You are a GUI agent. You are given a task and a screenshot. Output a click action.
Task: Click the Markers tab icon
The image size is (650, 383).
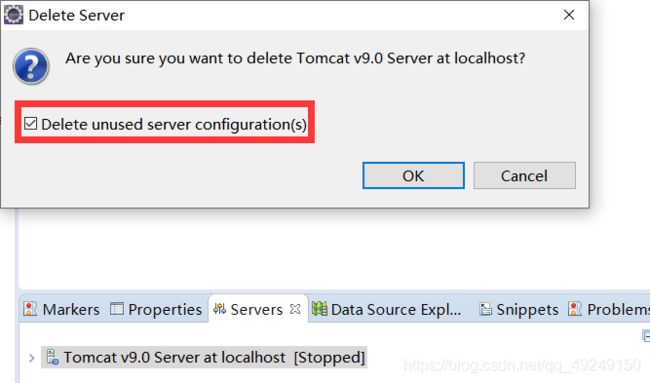click(x=30, y=309)
